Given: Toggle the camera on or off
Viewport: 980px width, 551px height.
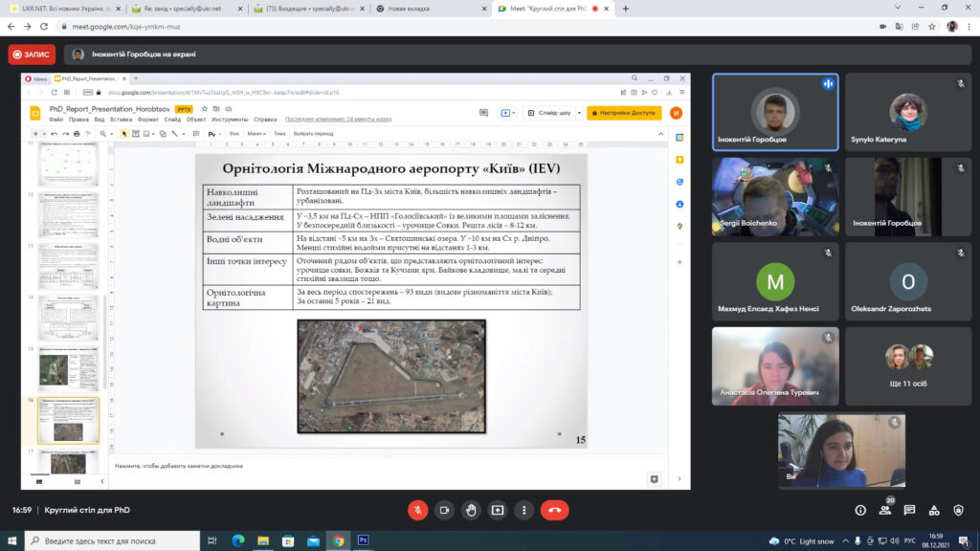Looking at the screenshot, I should (x=444, y=510).
